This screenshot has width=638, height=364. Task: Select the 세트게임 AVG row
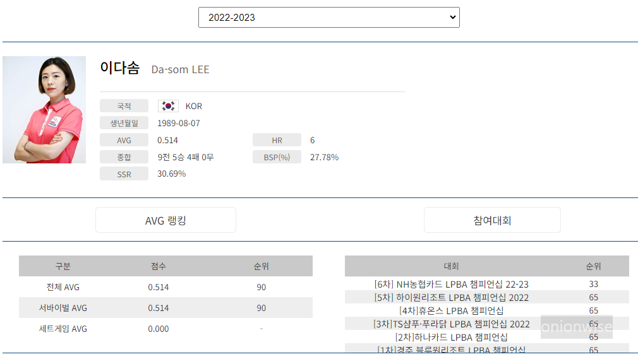166,329
